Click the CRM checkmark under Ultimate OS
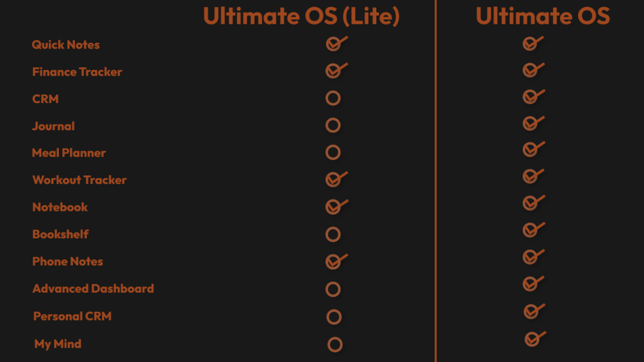 click(534, 97)
